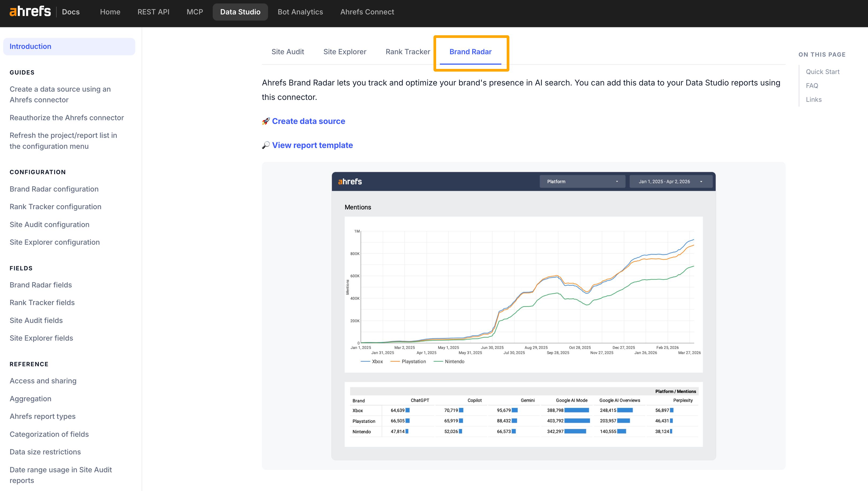This screenshot has width=868, height=491.
Task: Click the Playstation legend entry in chart
Action: click(x=408, y=361)
